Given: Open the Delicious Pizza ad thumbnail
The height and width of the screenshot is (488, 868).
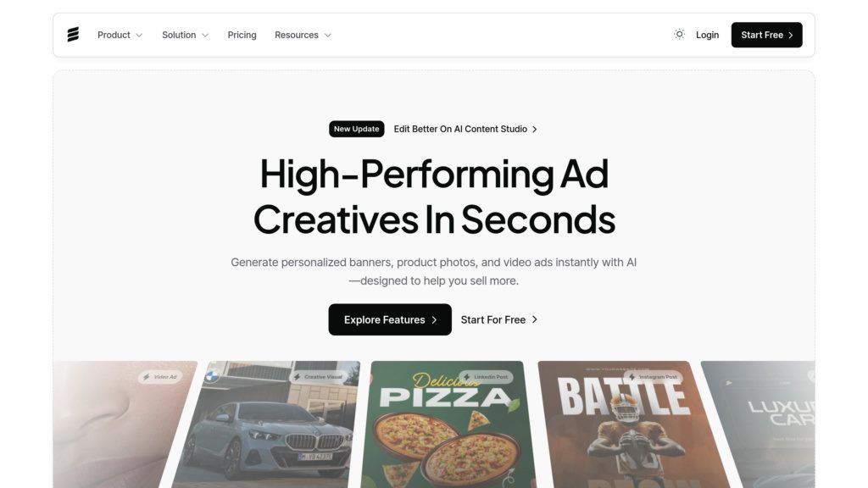Looking at the screenshot, I should (448, 424).
